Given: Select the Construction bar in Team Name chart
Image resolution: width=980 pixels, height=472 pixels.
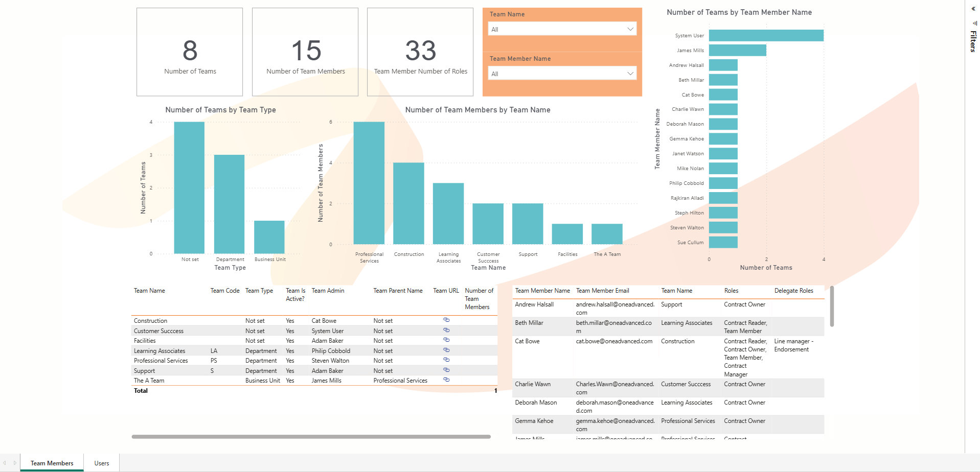Looking at the screenshot, I should (408, 203).
